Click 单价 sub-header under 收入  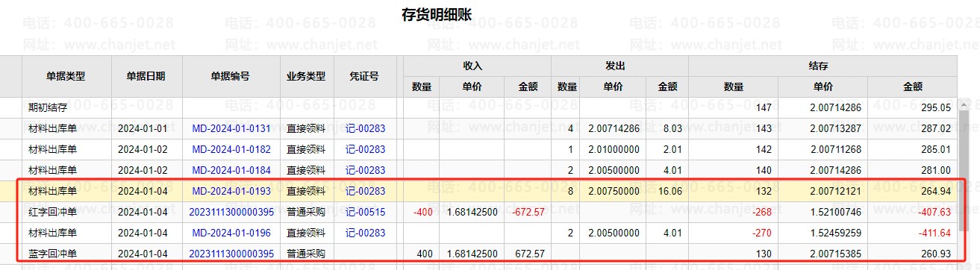pos(472,87)
